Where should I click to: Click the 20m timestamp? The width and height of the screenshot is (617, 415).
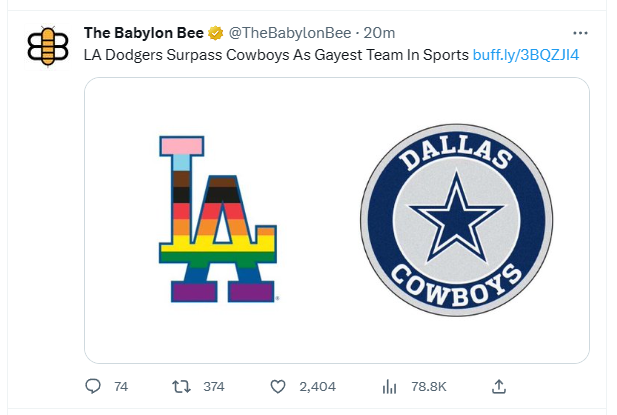coord(379,33)
